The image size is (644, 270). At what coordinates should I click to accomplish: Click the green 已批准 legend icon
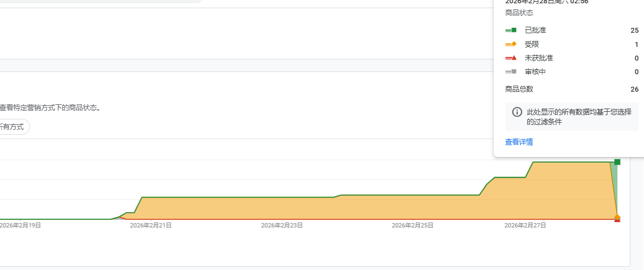point(510,30)
